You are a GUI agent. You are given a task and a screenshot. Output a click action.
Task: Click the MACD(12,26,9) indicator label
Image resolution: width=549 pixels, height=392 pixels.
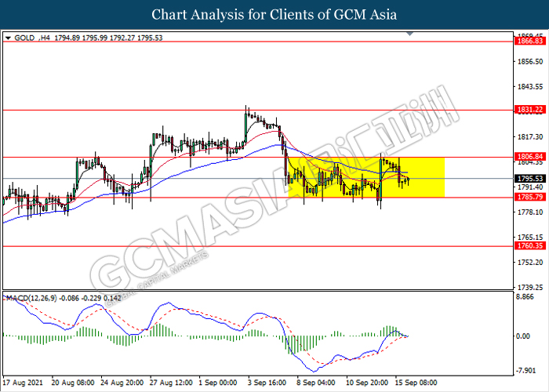coord(31,298)
